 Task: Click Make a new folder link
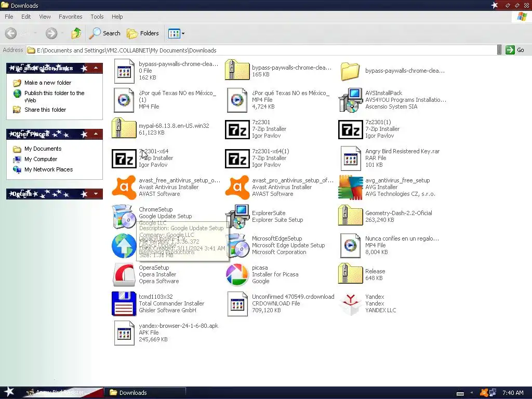pos(48,83)
